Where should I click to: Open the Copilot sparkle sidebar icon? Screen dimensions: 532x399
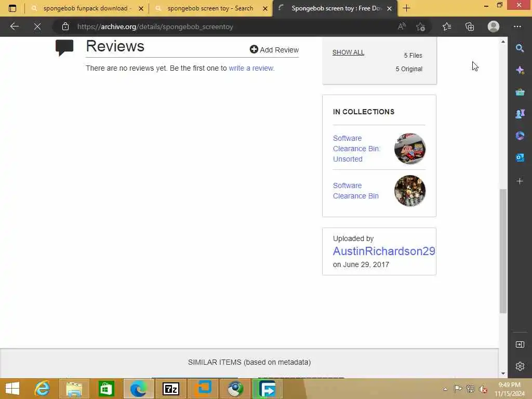point(520,70)
